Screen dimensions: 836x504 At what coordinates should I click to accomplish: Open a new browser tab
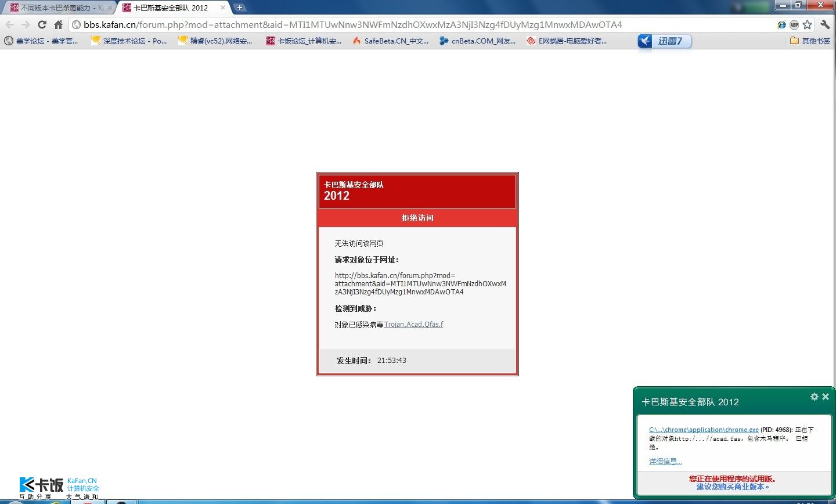[239, 8]
